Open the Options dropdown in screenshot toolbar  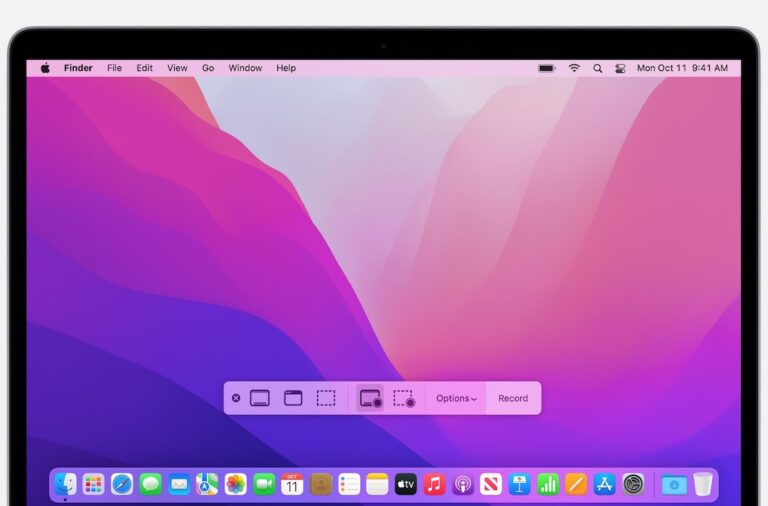(x=456, y=399)
